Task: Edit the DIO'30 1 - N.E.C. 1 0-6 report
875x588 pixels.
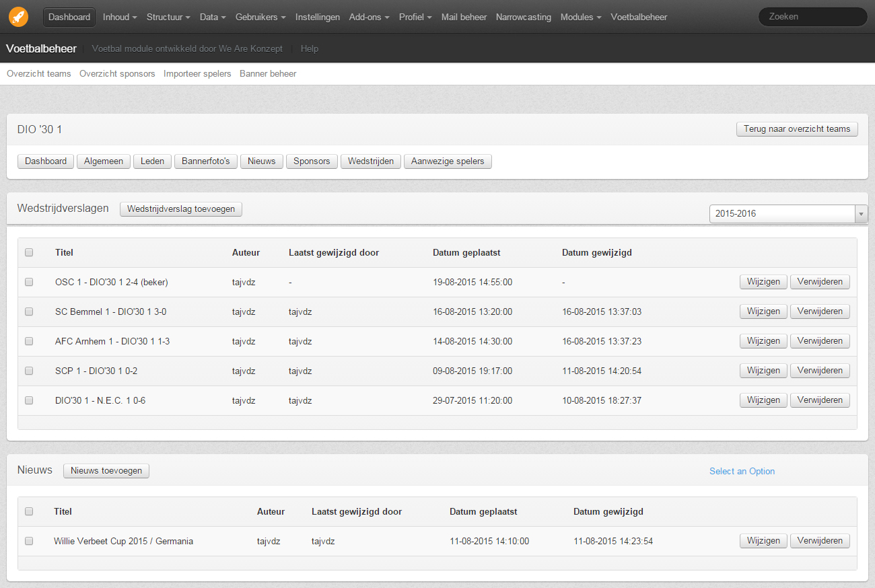Action: 763,400
